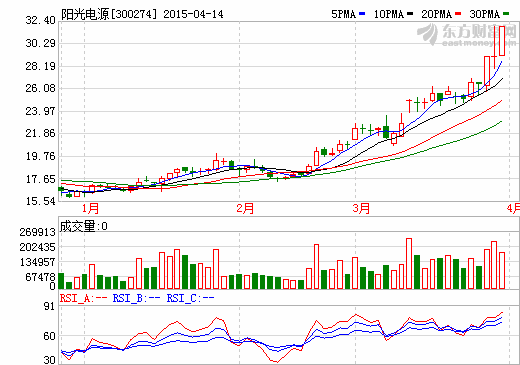Click the 10PMA legend label

tap(389, 14)
